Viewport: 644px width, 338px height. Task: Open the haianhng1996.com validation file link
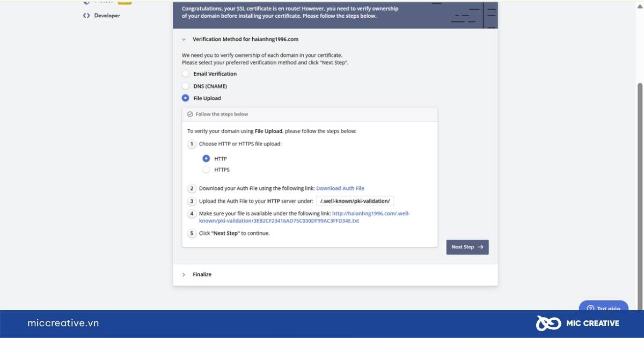(x=304, y=217)
